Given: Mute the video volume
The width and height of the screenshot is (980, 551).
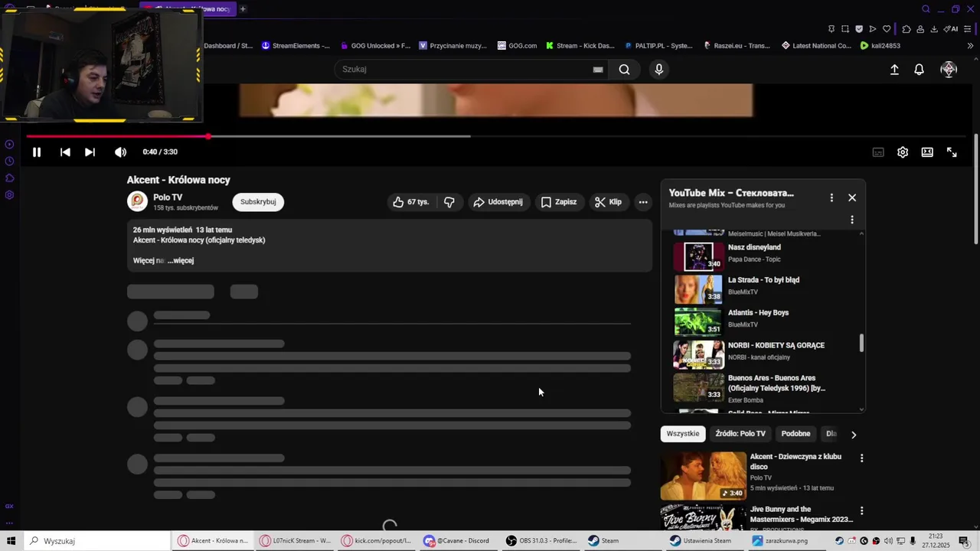Looking at the screenshot, I should pyautogui.click(x=120, y=152).
